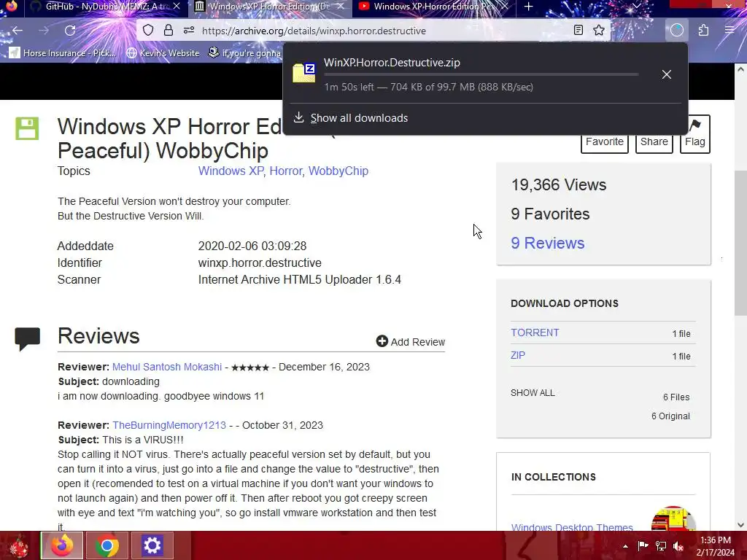The height and width of the screenshot is (560, 747).
Task: Go back with the browser back arrow
Action: 18,31
